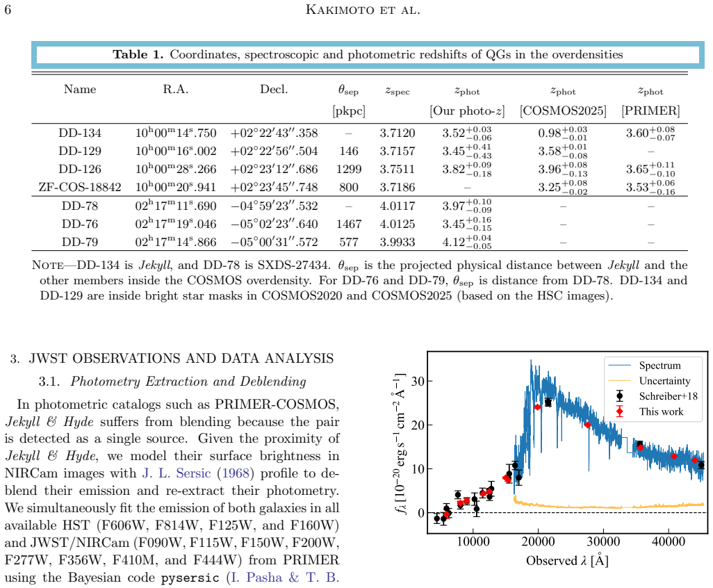Select DD-79 declination −05°00′31″.572
713x588 pixels.
[x=274, y=242]
